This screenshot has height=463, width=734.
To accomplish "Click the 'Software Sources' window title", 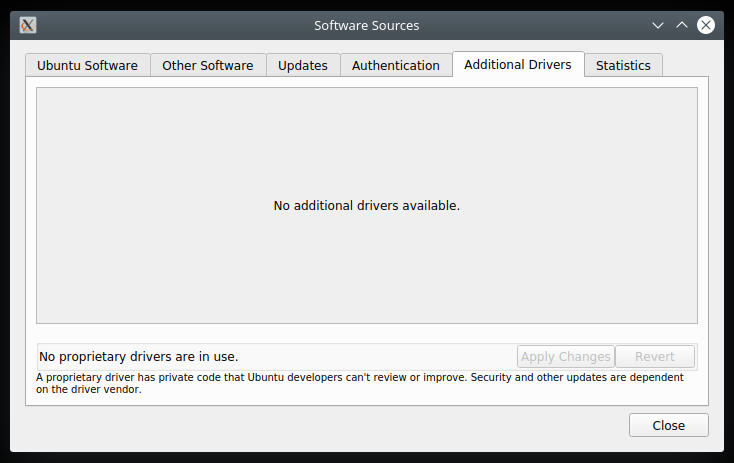I will [367, 25].
